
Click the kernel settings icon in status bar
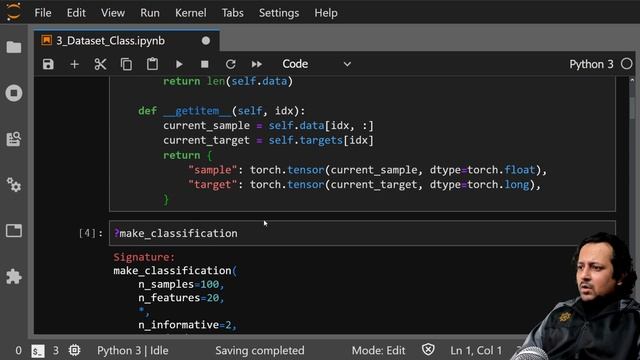(x=75, y=350)
